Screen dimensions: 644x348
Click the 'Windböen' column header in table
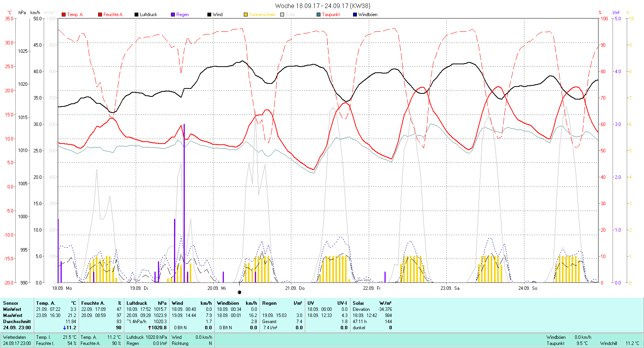[x=228, y=303]
